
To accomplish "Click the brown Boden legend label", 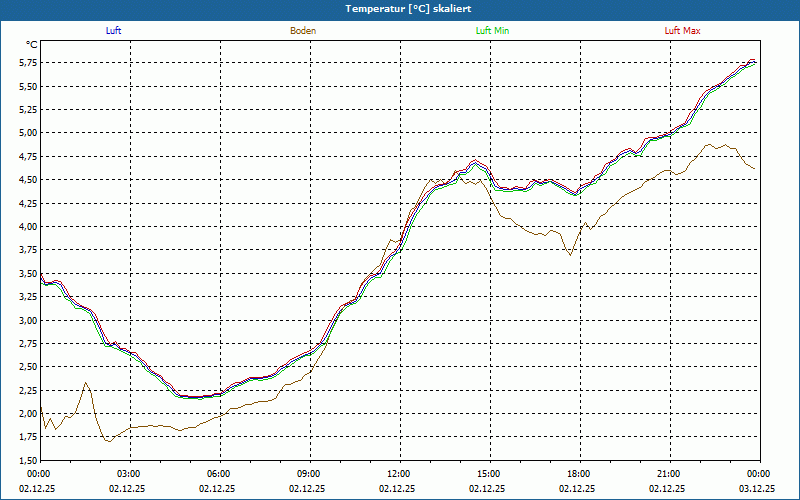I will 303,31.
